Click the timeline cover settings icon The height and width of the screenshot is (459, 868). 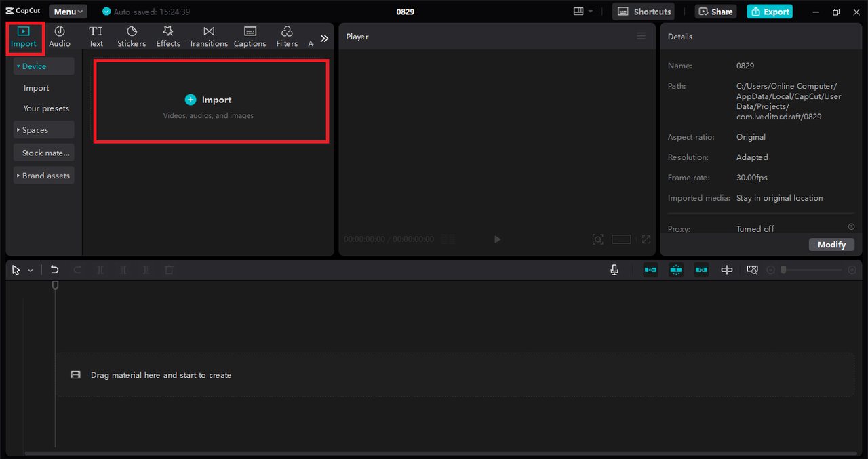pos(752,270)
